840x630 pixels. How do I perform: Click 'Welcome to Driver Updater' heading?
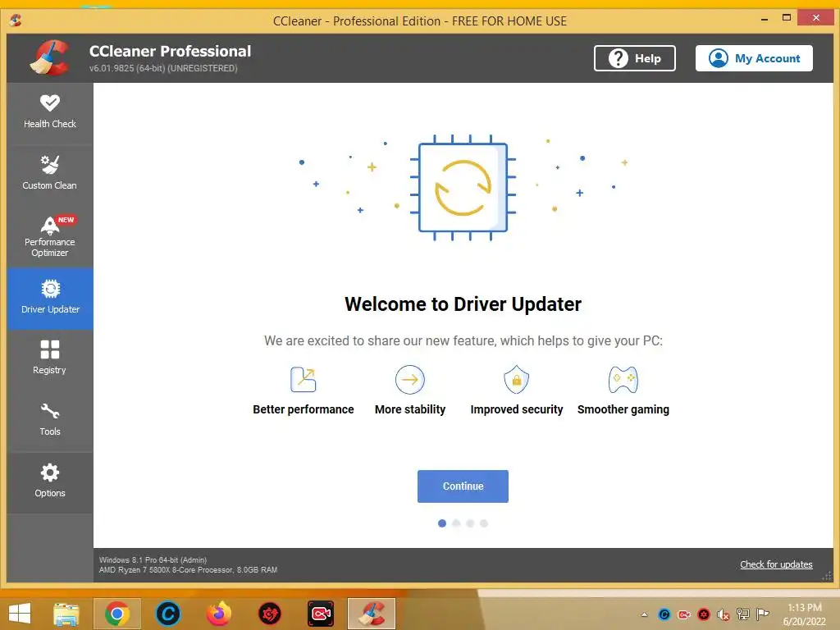pos(463,304)
